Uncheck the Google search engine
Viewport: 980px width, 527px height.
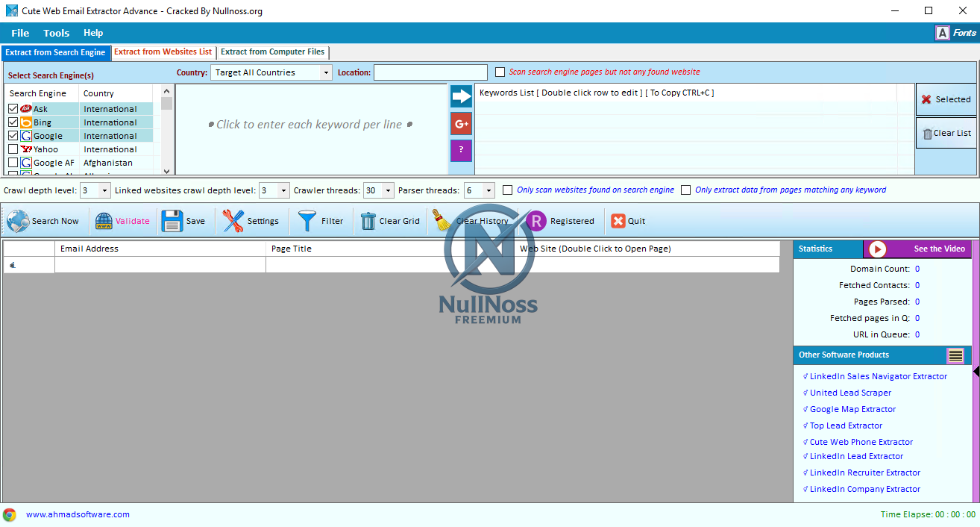13,135
